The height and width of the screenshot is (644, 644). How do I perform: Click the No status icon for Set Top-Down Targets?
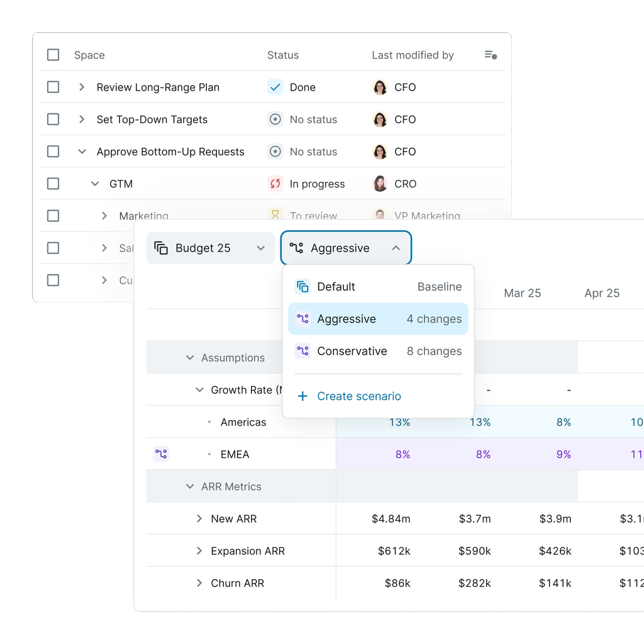coord(275,119)
